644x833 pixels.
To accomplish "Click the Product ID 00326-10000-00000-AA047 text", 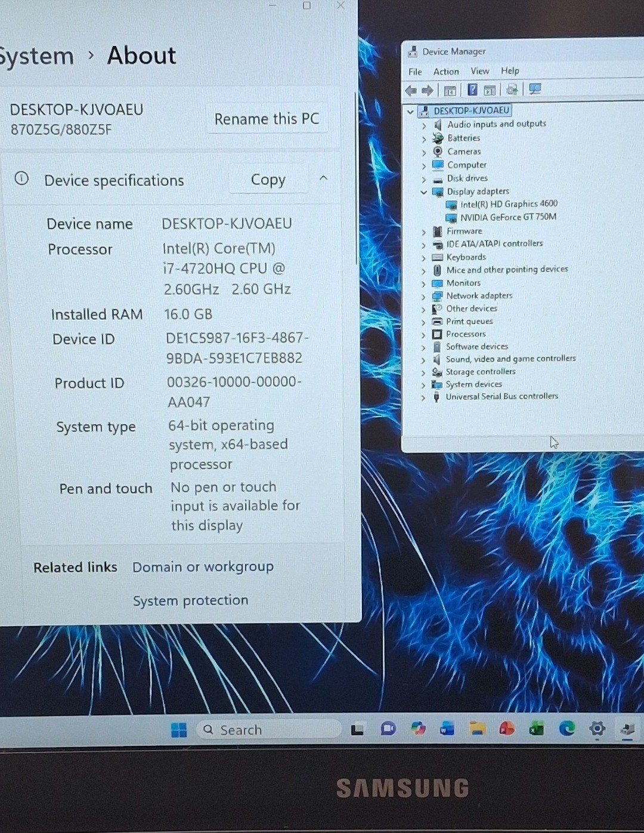I will point(234,391).
